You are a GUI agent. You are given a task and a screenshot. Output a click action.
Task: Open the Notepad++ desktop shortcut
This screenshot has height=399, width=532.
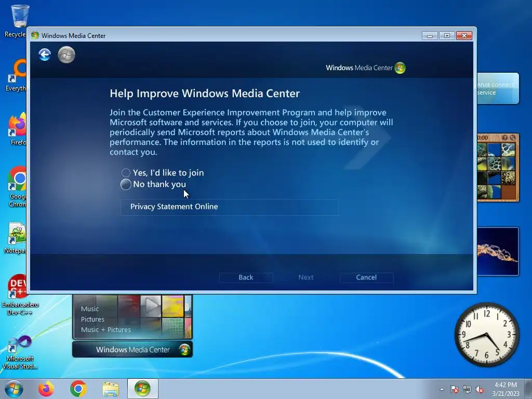point(16,237)
